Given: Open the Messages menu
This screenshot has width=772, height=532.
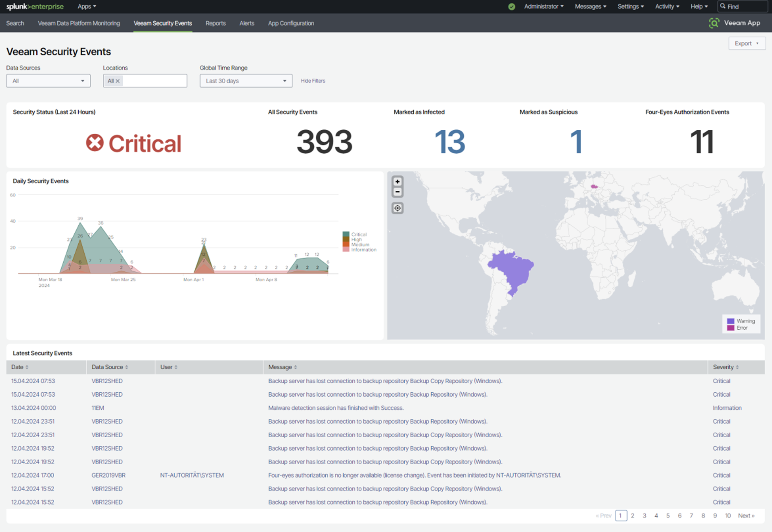Looking at the screenshot, I should pos(590,6).
